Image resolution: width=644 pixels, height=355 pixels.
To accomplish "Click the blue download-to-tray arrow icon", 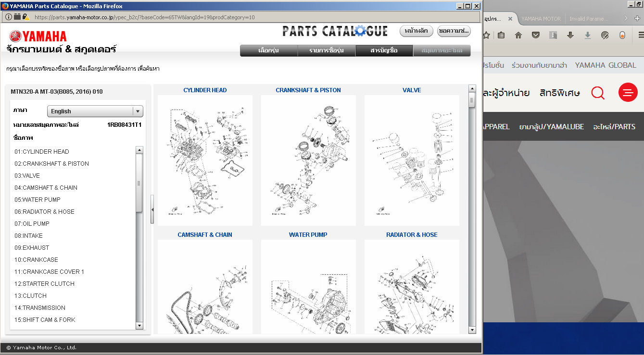I will [x=588, y=35].
